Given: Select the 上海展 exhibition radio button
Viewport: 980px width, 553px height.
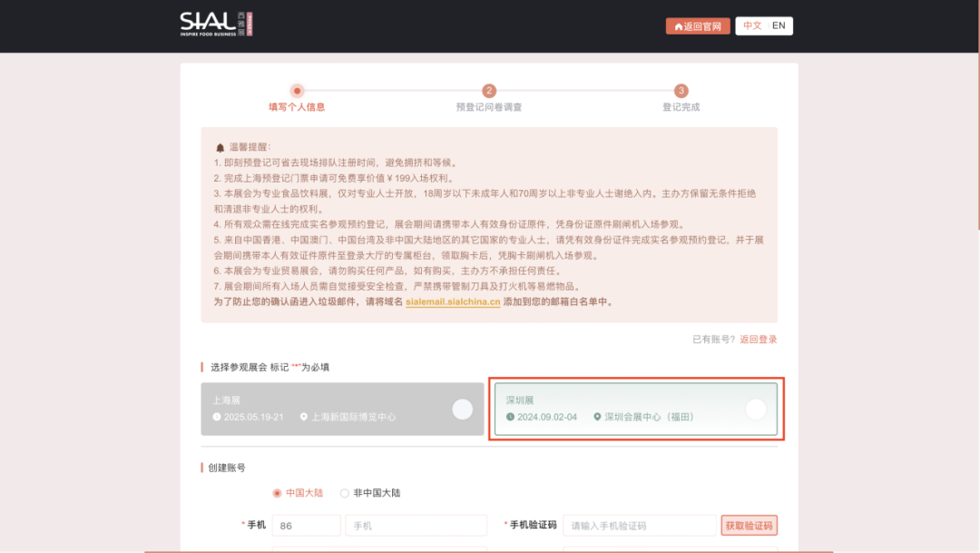Looking at the screenshot, I should [462, 409].
